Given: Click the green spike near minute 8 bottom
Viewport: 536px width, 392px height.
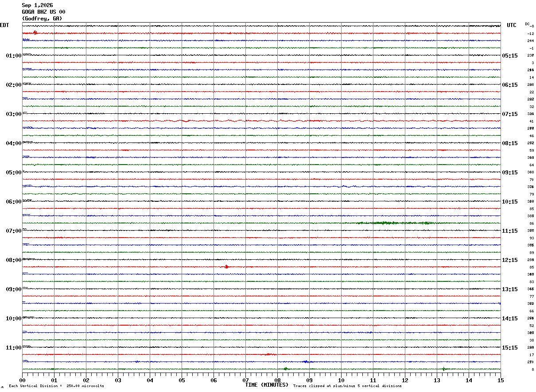Looking at the screenshot, I should [286, 368].
